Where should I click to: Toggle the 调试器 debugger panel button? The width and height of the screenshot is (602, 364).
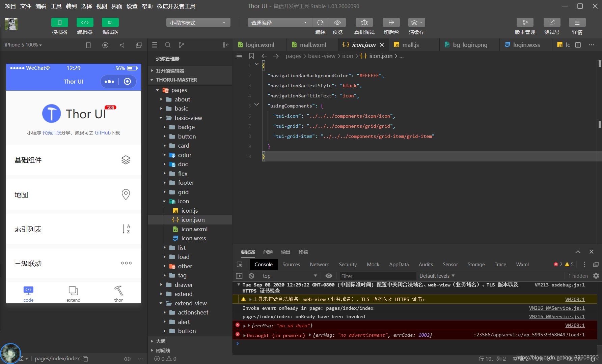click(x=110, y=23)
